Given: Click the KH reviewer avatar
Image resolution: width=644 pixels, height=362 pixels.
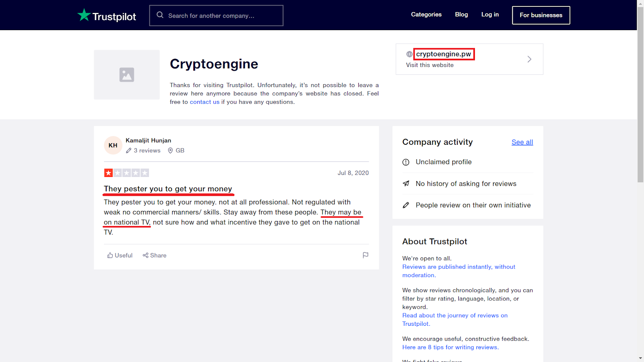Looking at the screenshot, I should 113,145.
